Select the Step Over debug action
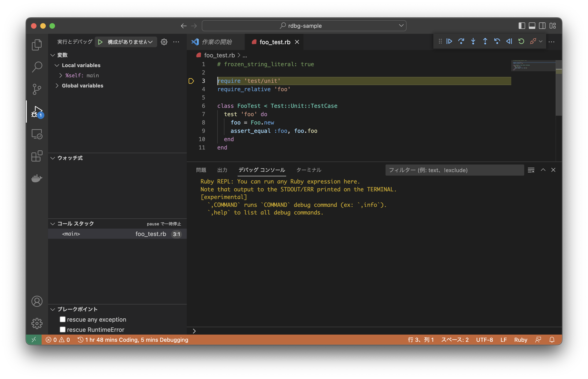 tap(461, 41)
